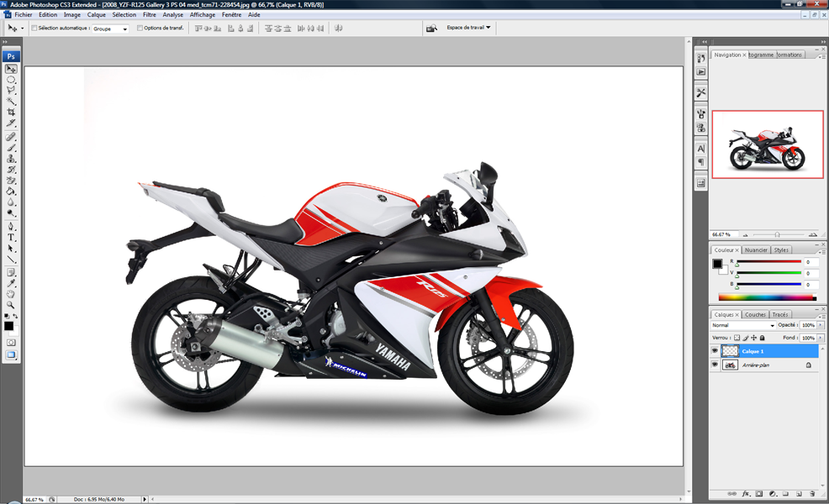Open the Espace de travail dropdown
The height and width of the screenshot is (504, 829).
(468, 28)
